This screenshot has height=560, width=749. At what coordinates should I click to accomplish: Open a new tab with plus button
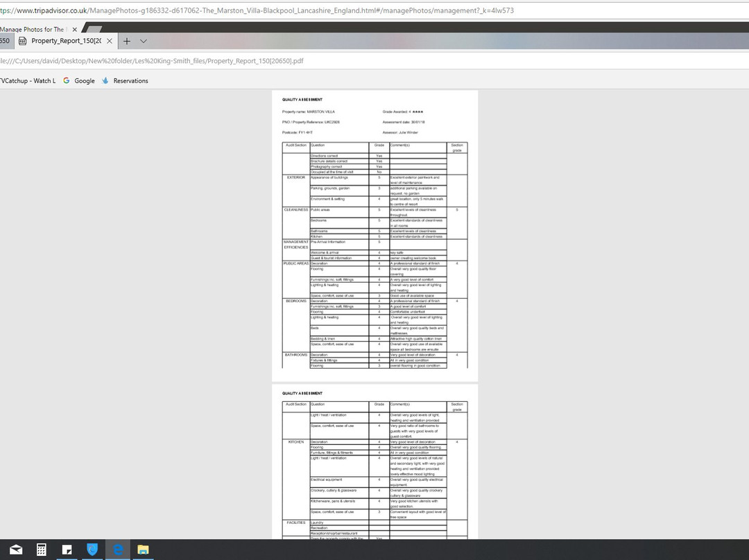pos(127,41)
